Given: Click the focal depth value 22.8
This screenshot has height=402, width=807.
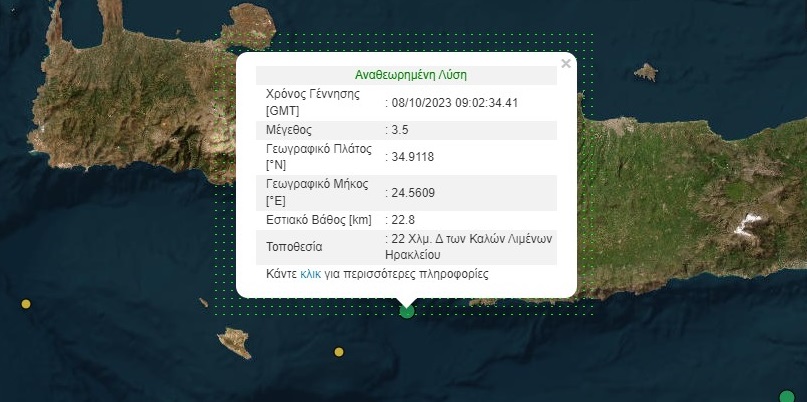Looking at the screenshot, I should pyautogui.click(x=404, y=220).
